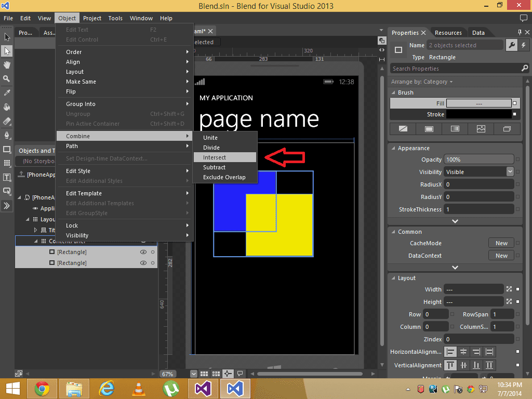Screen dimensions: 532x399
Task: Choose the Zoom magnifier tool
Action: coord(7,79)
